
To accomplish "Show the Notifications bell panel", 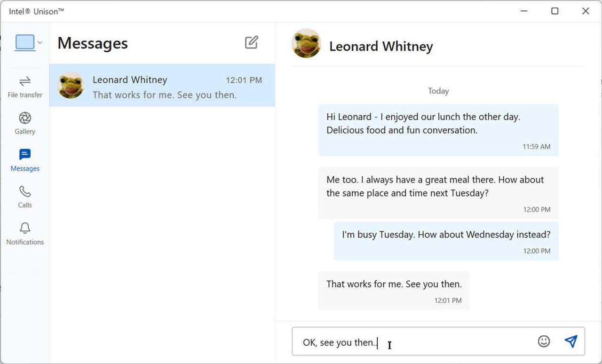I will point(25,234).
